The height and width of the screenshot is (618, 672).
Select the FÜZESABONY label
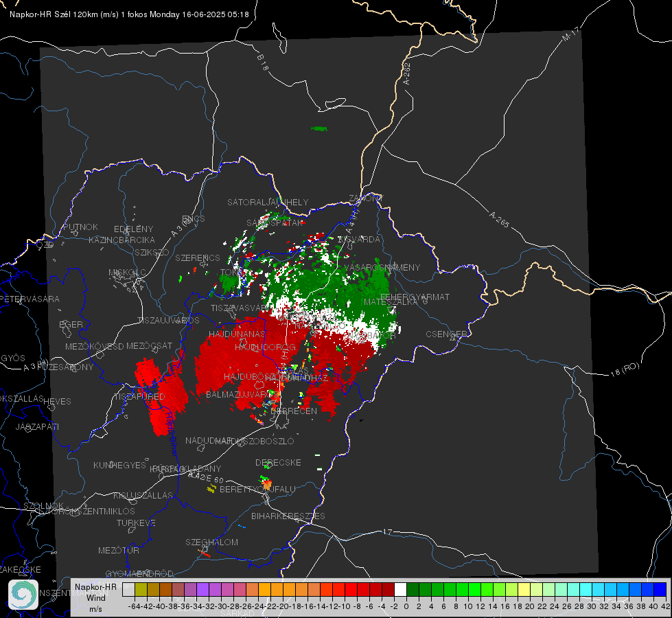tap(65, 367)
